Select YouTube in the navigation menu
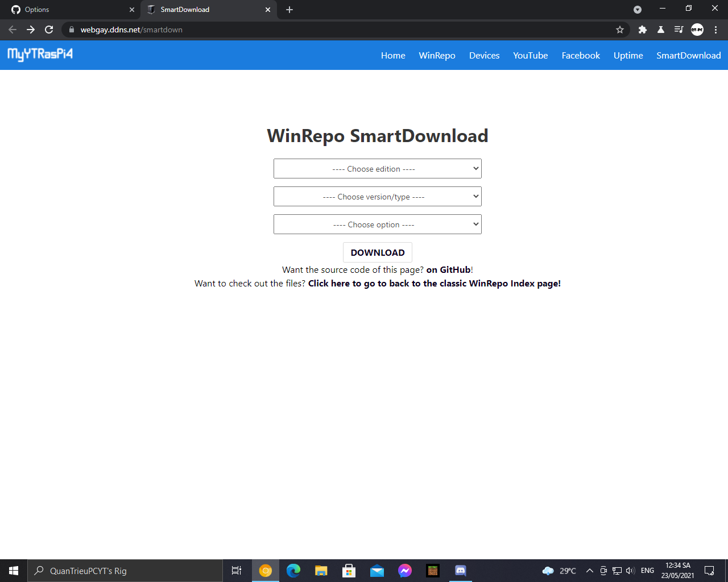Viewport: 728px width, 582px height. pos(530,55)
